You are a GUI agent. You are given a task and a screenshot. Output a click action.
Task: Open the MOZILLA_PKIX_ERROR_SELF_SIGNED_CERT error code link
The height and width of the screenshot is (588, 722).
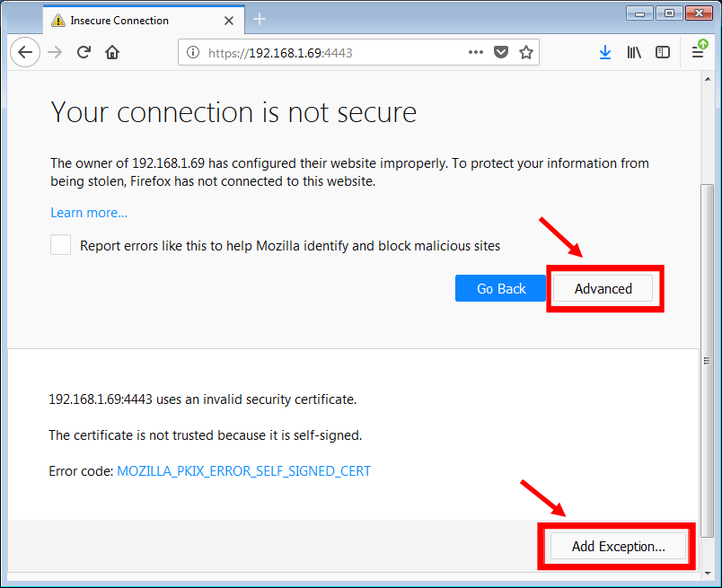[244, 470]
